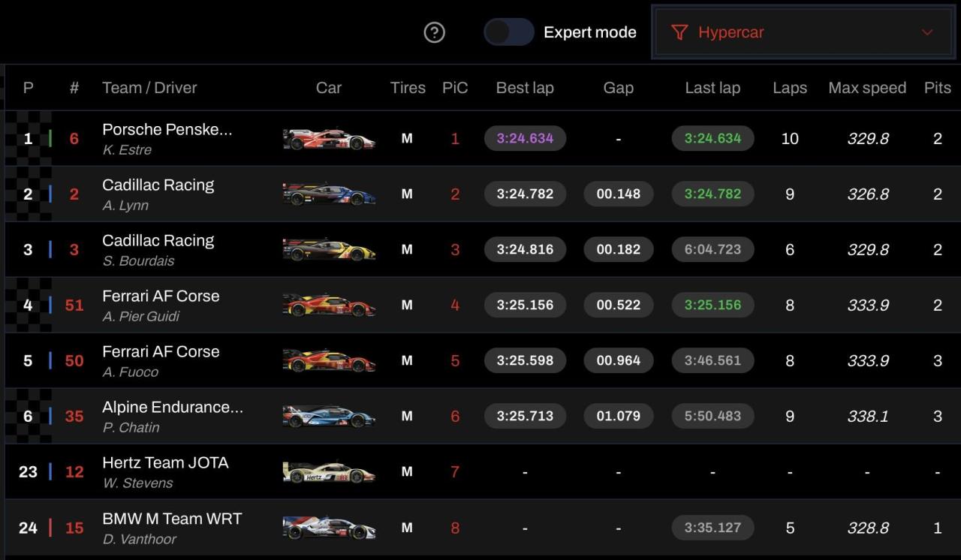Click the Cadillac #3 yellow car image
Image resolution: width=961 pixels, height=560 pixels.
click(329, 250)
